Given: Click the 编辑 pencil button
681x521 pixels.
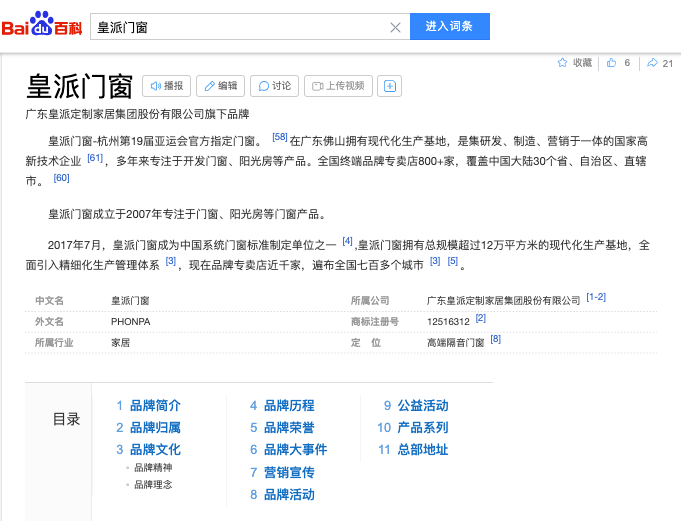Looking at the screenshot, I should (x=221, y=86).
